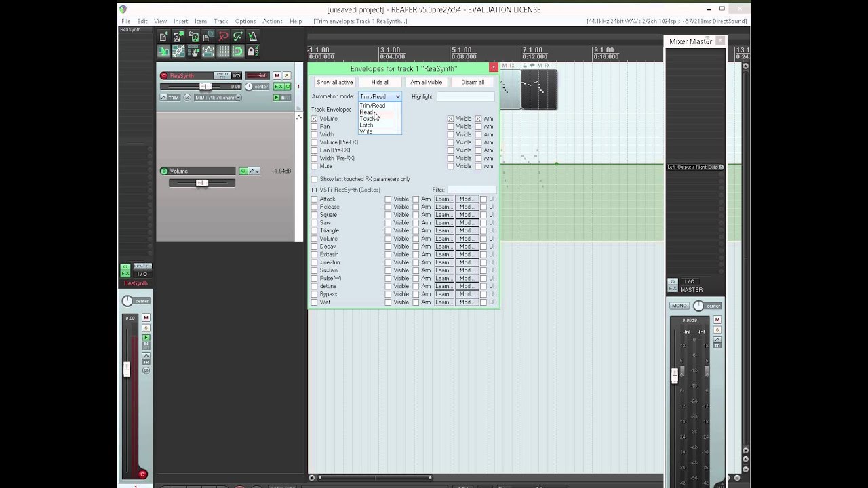Toggle the metronome toolbar icon

coord(253,37)
